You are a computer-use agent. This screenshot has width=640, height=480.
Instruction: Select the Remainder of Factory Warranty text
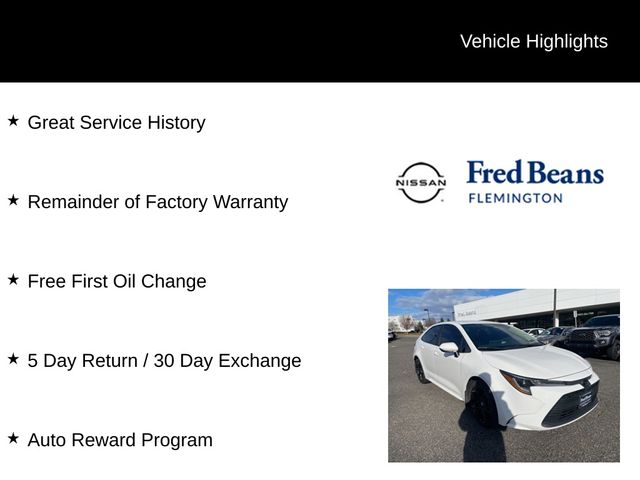[157, 202]
